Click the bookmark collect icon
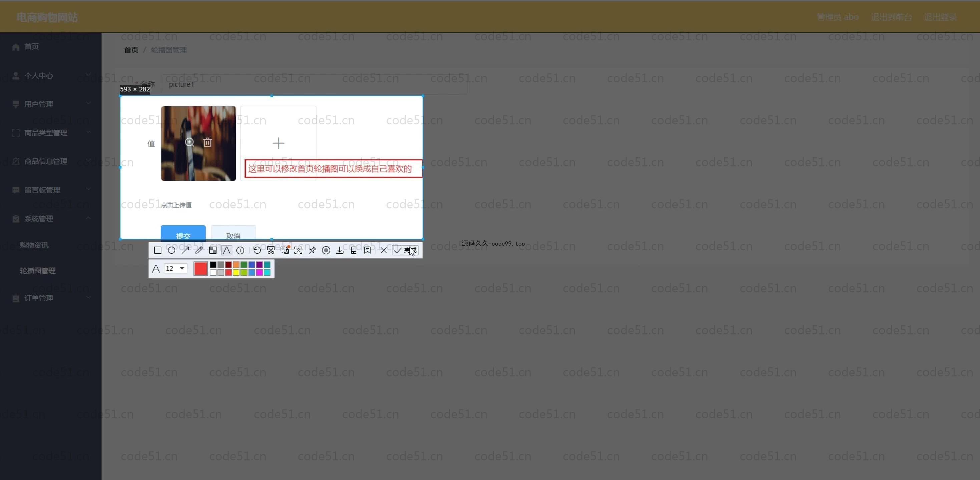Image resolution: width=980 pixels, height=480 pixels. point(367,250)
